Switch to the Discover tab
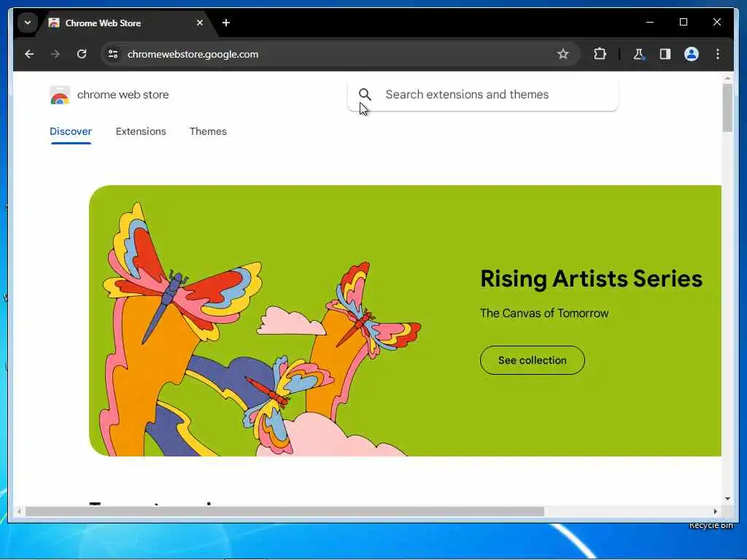 tap(71, 131)
